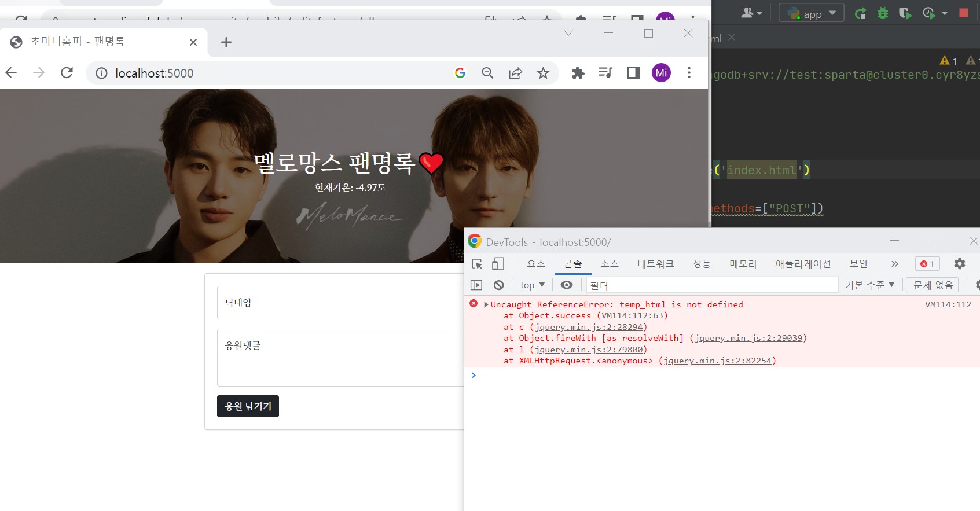This screenshot has width=980, height=511.
Task: Open the zoom magnifier in address bar
Action: pos(487,73)
